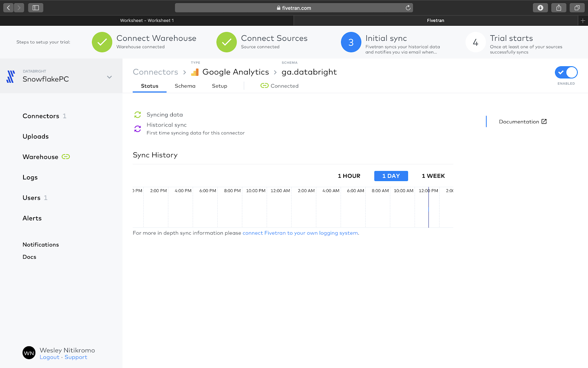Screen dimensions: 588x368
Task: Click the Connect Sources green checkmark
Action: (x=227, y=42)
